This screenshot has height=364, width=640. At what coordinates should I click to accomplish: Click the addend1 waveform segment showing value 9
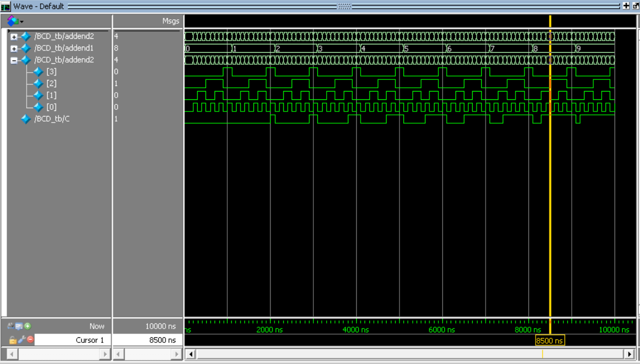[595, 48]
